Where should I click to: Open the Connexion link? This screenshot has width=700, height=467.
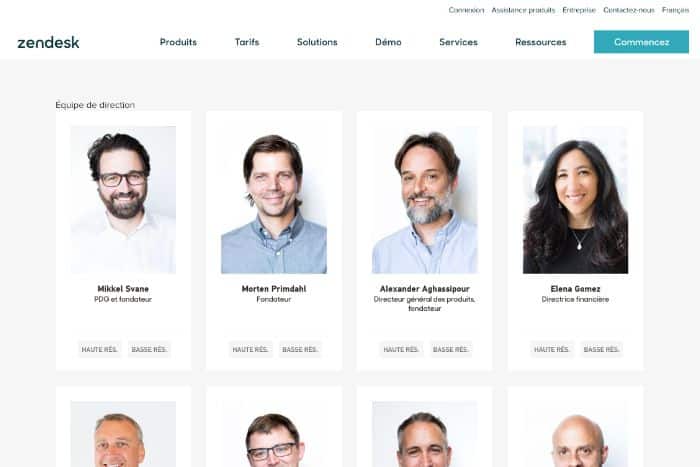point(466,10)
